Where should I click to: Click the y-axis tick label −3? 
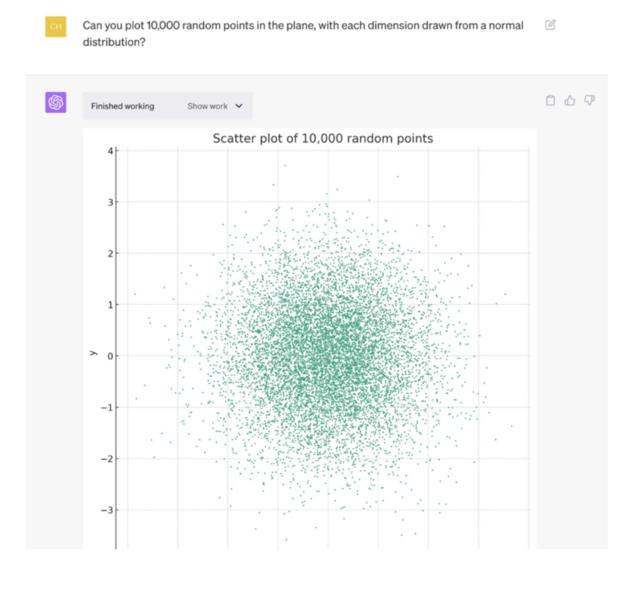[x=108, y=510]
